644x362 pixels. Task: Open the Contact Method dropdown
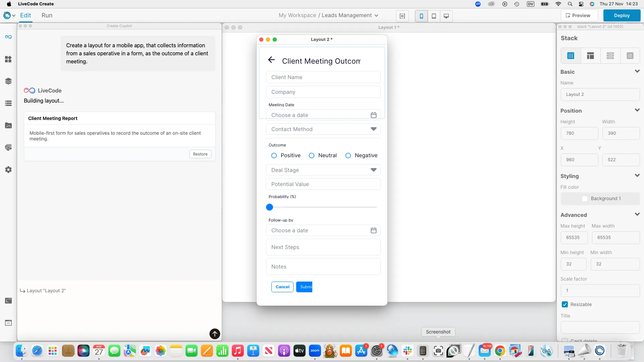(374, 129)
